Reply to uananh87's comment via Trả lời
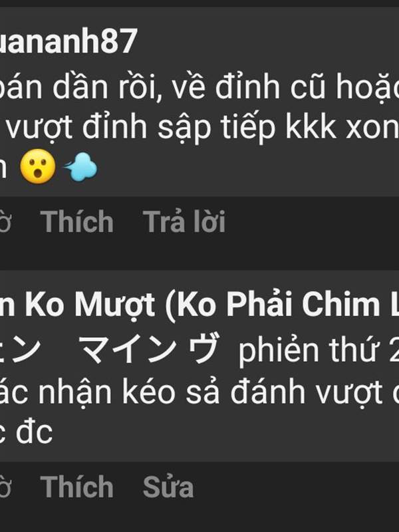 tap(184, 221)
